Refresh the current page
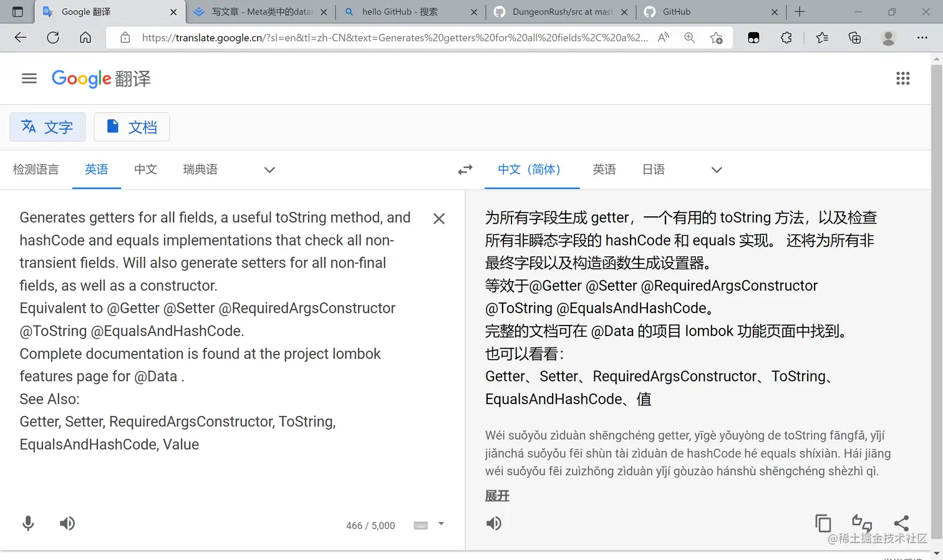The height and width of the screenshot is (560, 943). (x=53, y=37)
